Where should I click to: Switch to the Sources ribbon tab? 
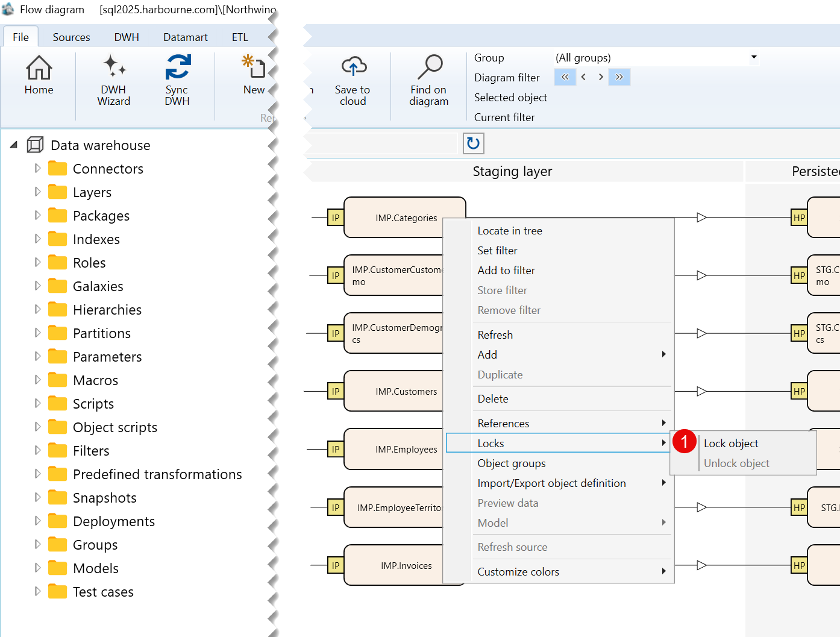[x=71, y=37]
